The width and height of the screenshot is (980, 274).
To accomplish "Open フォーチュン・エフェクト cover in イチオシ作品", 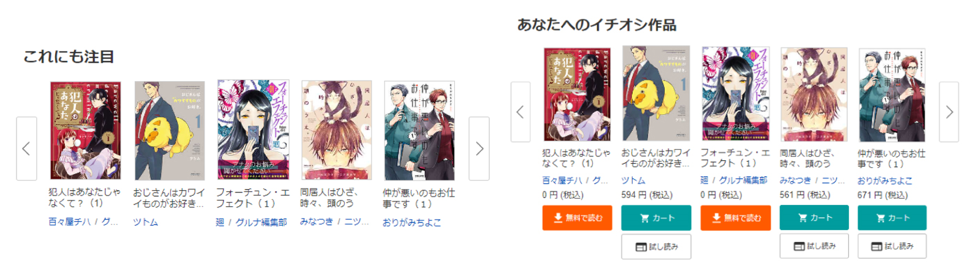I will tap(735, 94).
